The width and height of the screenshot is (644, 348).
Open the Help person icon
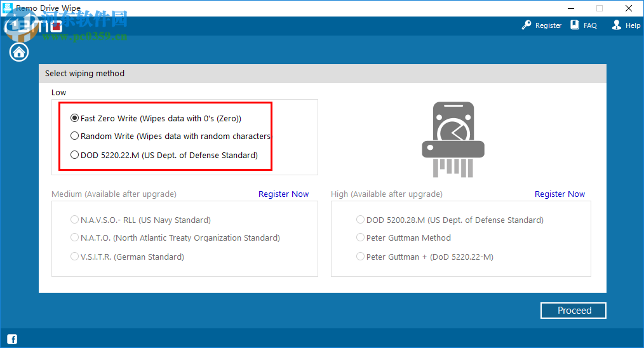click(617, 25)
